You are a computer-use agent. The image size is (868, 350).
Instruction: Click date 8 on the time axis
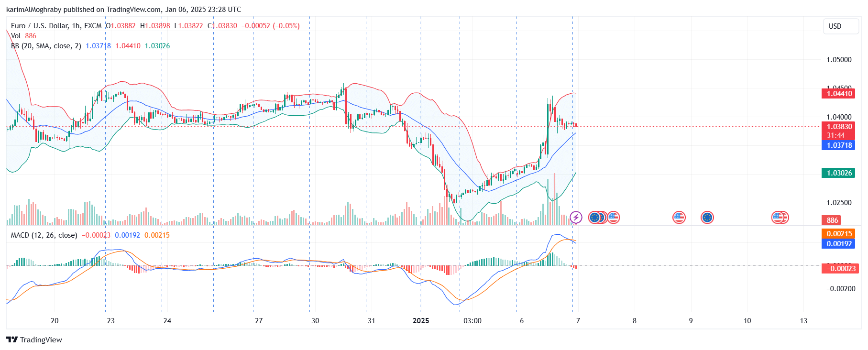635,321
